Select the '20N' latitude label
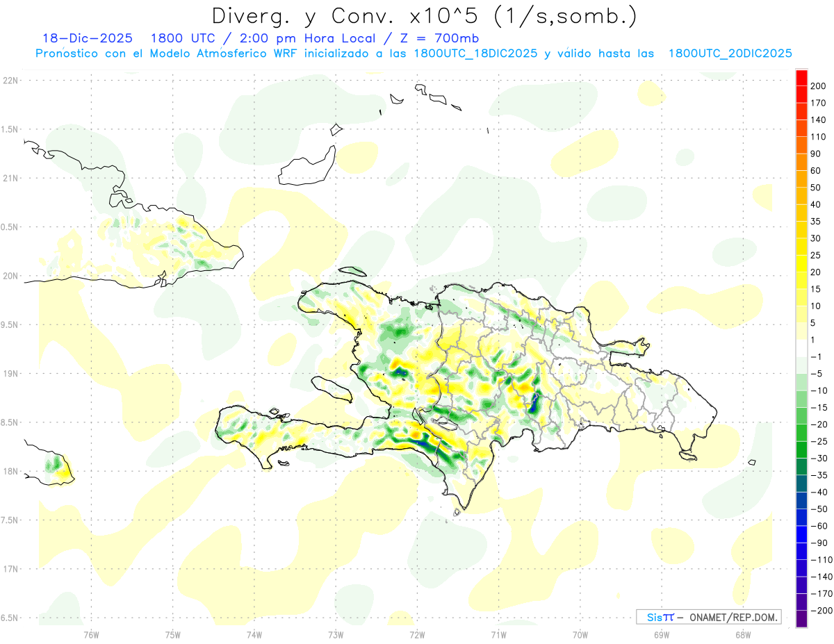834x644 pixels. pyautogui.click(x=10, y=276)
